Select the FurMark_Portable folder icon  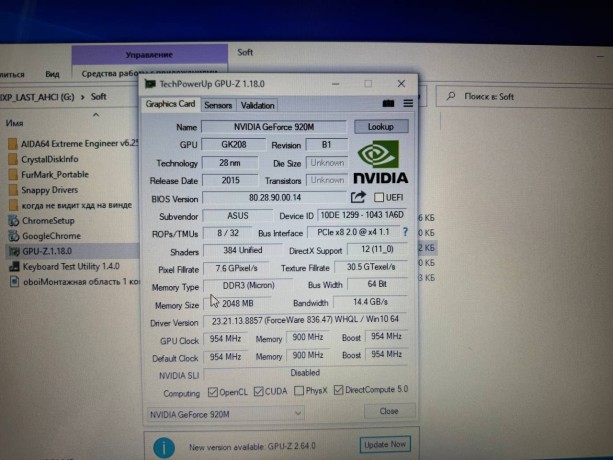[x=13, y=175]
